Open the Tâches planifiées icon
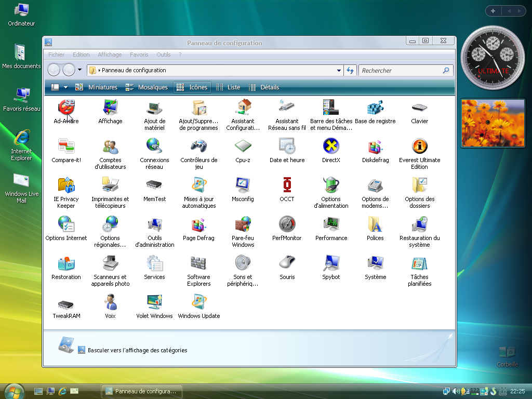This screenshot has height=399, width=532. pos(419,263)
